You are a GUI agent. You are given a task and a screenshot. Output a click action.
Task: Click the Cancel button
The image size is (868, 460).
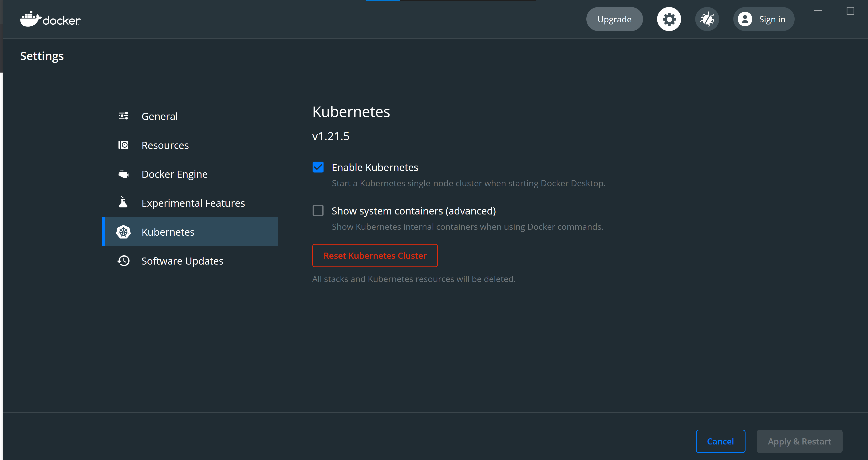(x=720, y=441)
